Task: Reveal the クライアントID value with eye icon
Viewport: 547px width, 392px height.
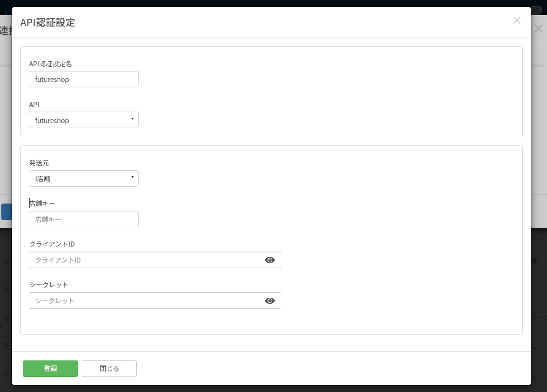Action: coord(270,260)
